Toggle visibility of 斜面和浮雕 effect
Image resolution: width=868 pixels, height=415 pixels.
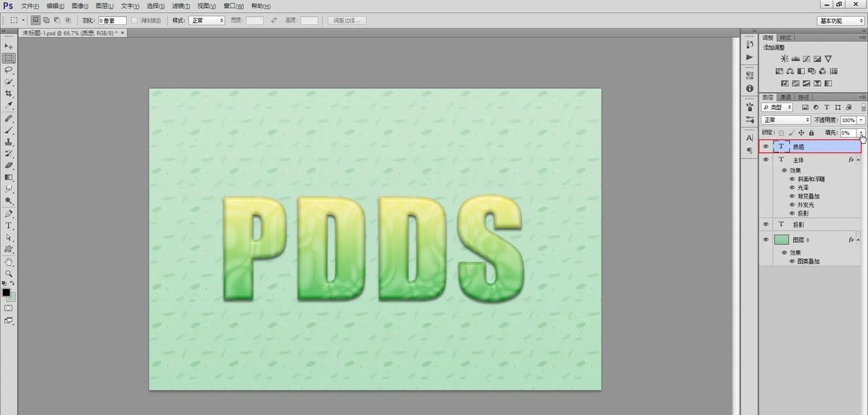coord(792,179)
